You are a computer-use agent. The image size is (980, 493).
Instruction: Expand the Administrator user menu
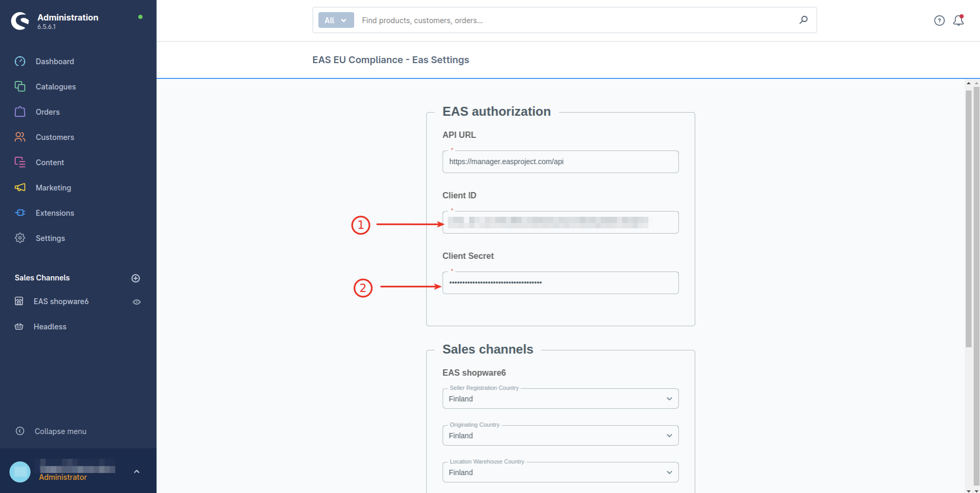click(x=136, y=472)
